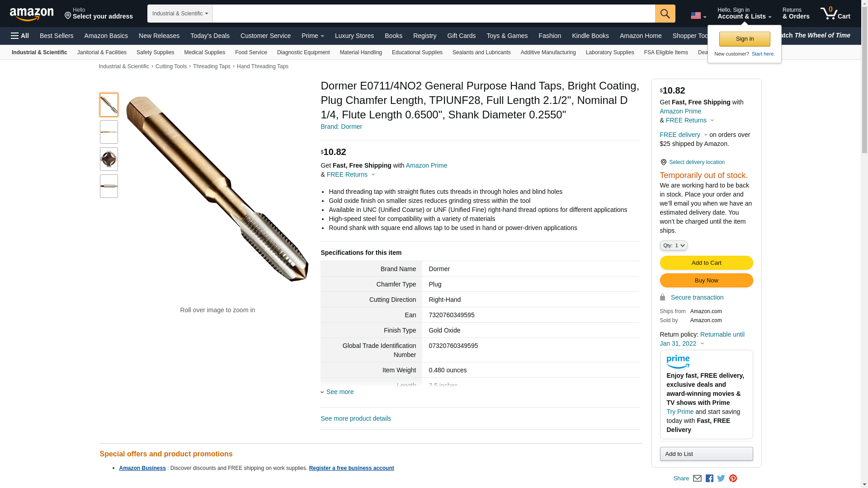868x488 pixels.
Task: Focus the Amazon search input field
Action: [x=434, y=14]
